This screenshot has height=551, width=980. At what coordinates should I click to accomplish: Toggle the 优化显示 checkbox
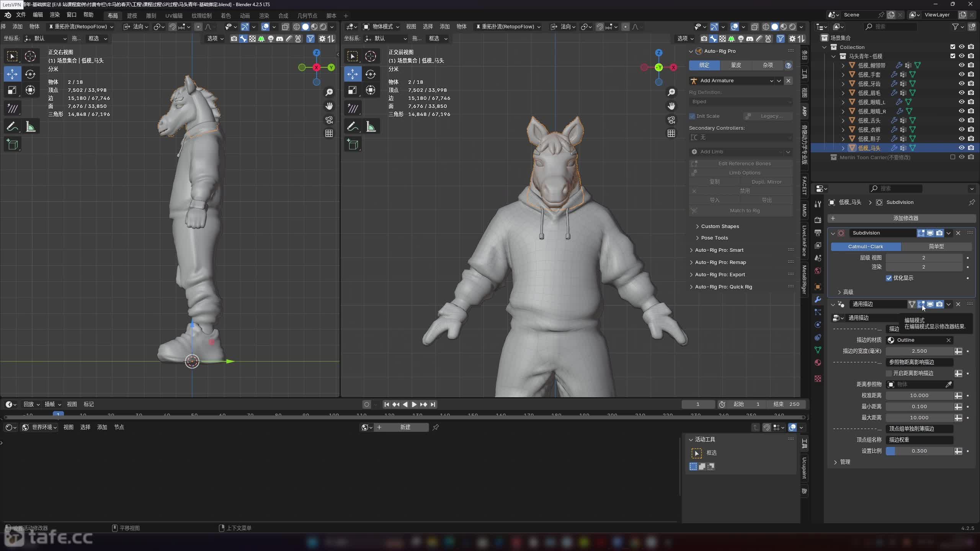pos(889,278)
